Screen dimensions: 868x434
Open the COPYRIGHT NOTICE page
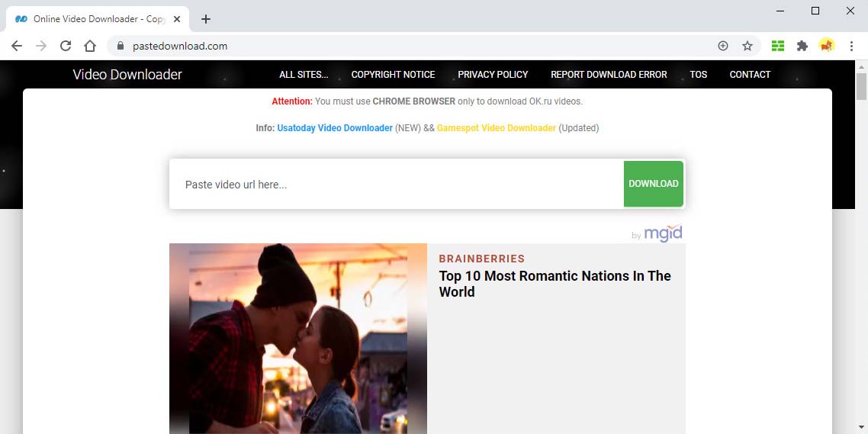393,75
